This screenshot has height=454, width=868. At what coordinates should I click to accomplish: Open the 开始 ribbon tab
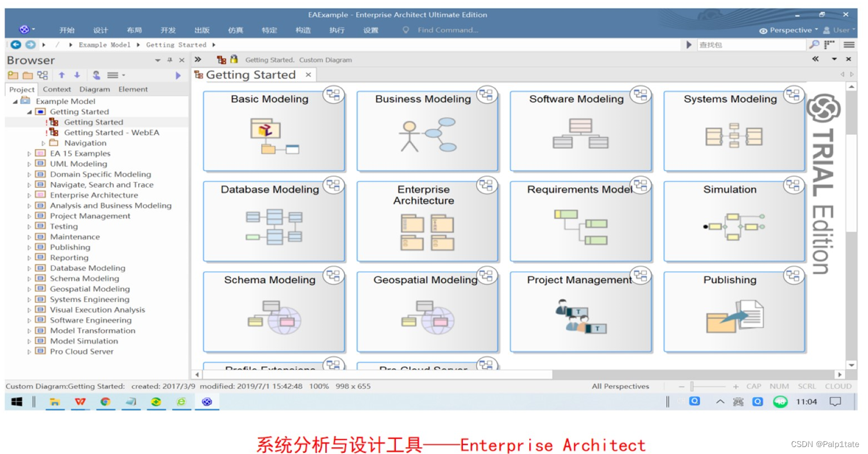coord(67,30)
